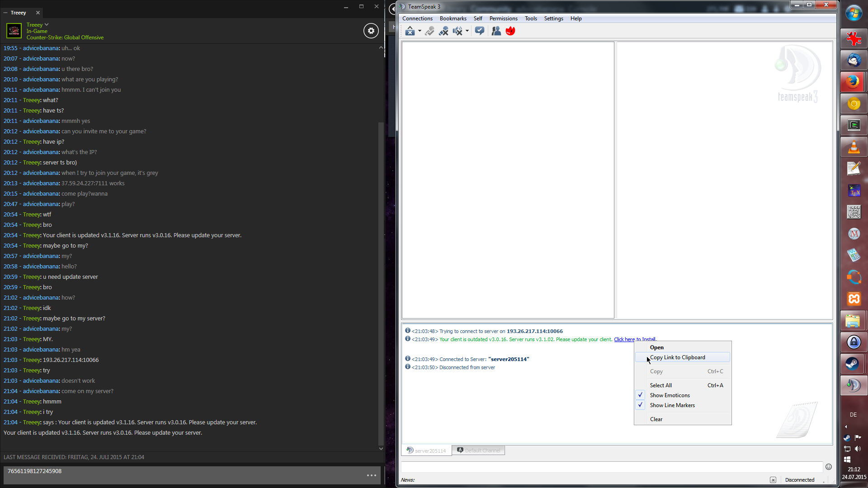Select Copy Link to Clipboard entry
868x488 pixels.
pos(677,357)
